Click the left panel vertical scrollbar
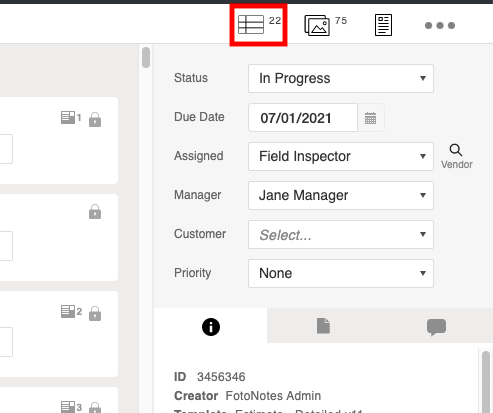Viewport: 493px width, 413px height. click(146, 57)
